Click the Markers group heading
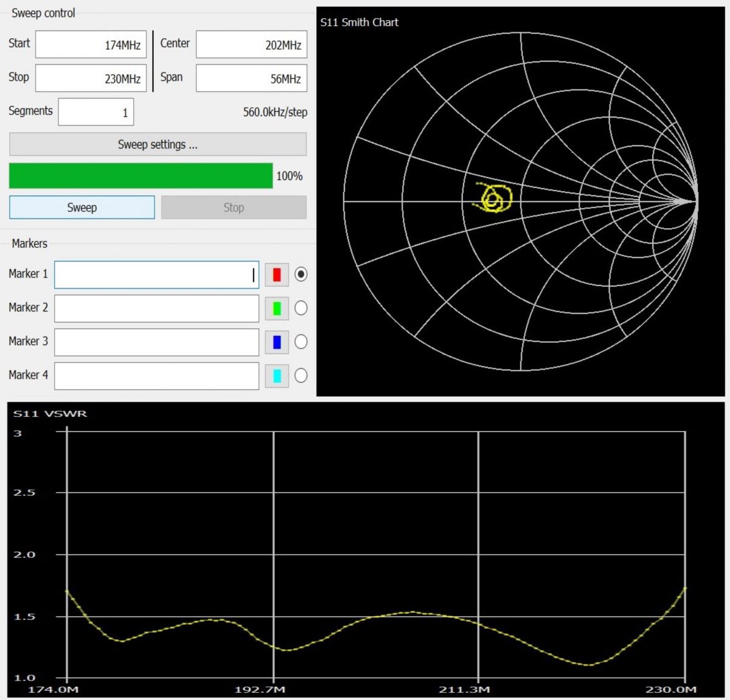 29,243
